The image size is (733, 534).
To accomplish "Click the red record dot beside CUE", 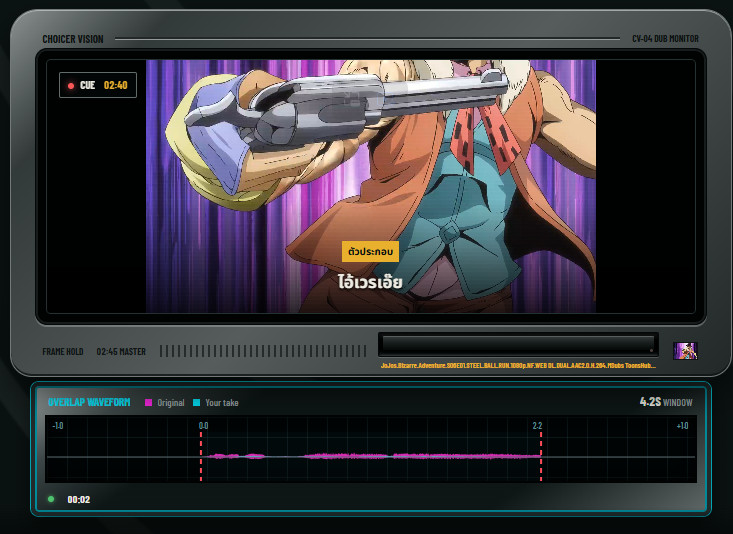I will [71, 86].
